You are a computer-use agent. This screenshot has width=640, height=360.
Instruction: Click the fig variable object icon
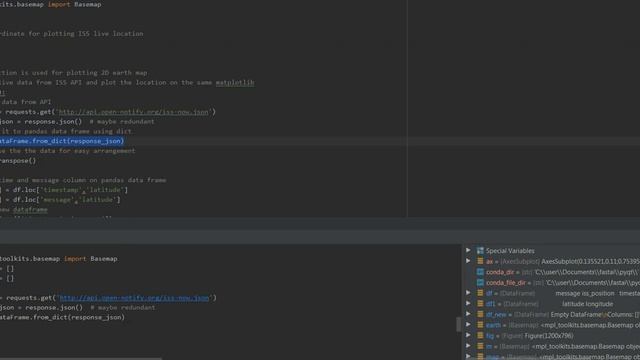click(480, 336)
